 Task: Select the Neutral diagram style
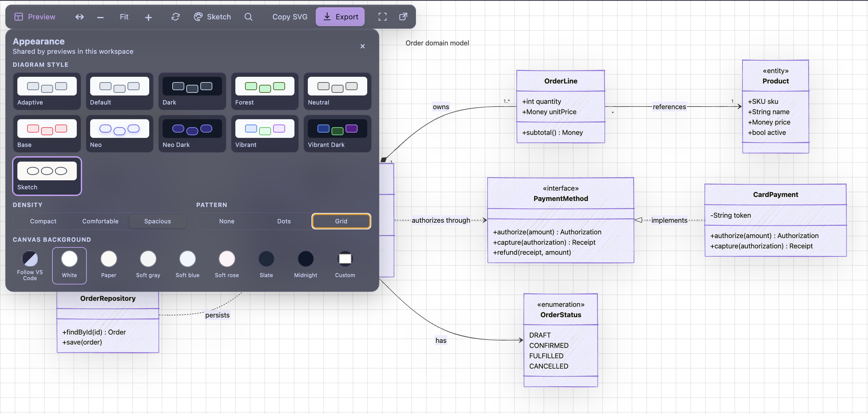(x=337, y=91)
